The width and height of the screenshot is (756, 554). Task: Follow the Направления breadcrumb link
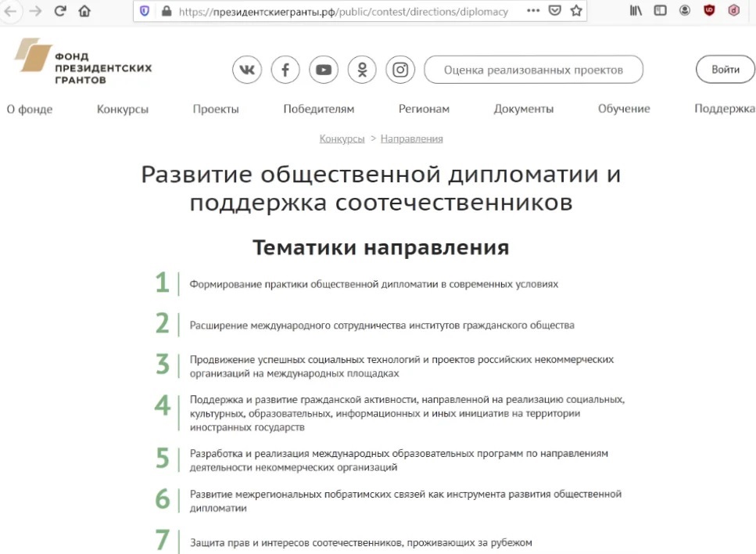click(x=412, y=139)
